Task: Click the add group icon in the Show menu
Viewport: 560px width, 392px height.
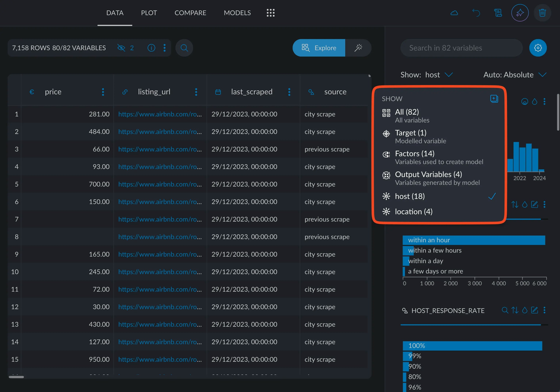Action: tap(494, 99)
